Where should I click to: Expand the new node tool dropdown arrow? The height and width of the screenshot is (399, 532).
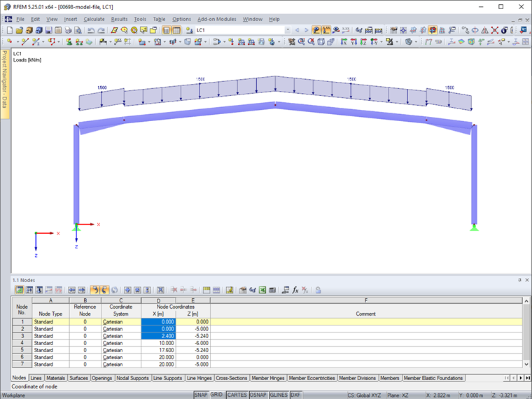[x=17, y=42]
